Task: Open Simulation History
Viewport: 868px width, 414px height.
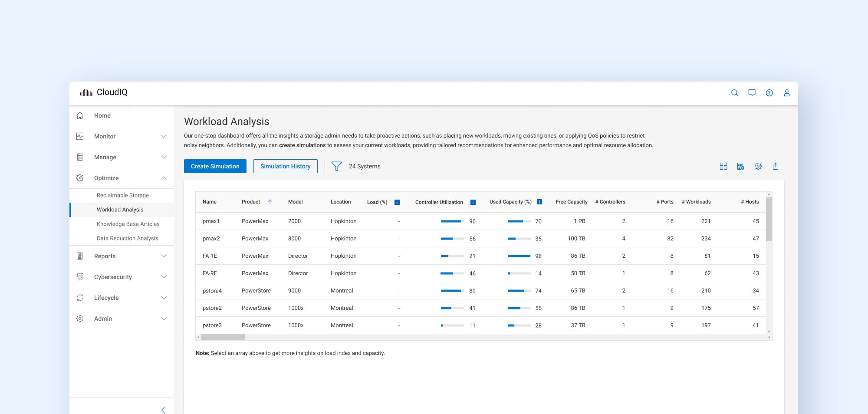Action: pos(285,166)
